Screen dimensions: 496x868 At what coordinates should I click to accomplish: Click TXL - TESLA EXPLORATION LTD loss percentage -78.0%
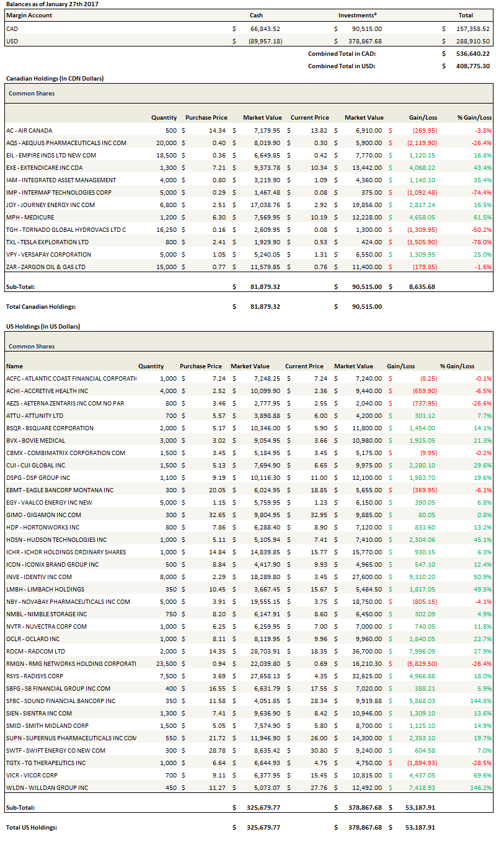pos(482,242)
